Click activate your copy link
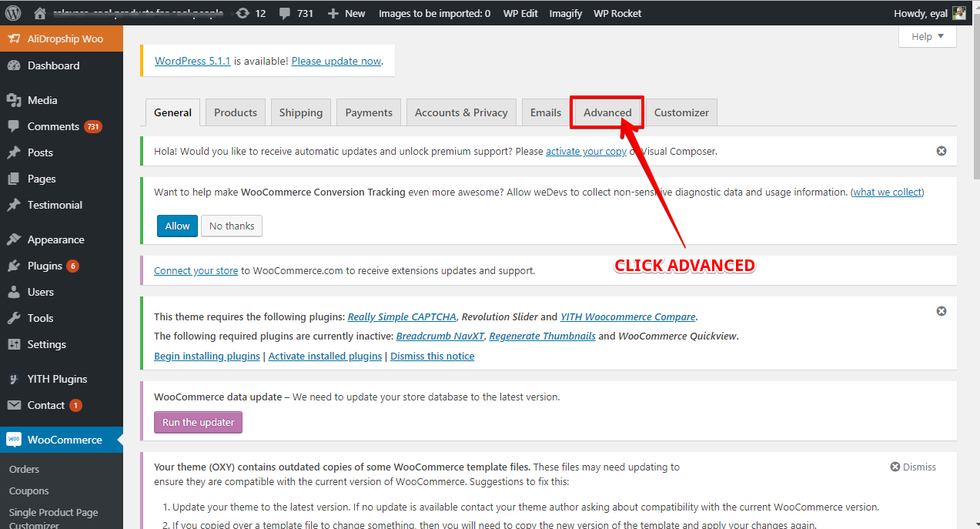The height and width of the screenshot is (529, 980). tap(586, 151)
